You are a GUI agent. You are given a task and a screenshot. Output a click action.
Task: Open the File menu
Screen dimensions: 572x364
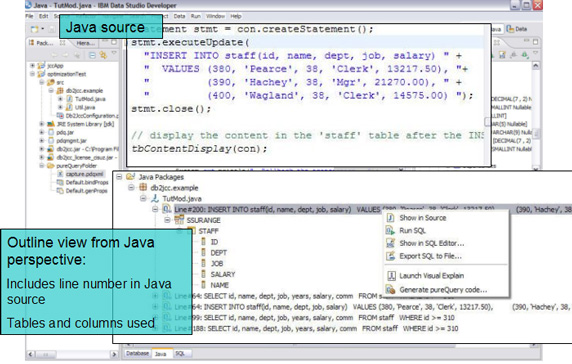pyautogui.click(x=29, y=16)
